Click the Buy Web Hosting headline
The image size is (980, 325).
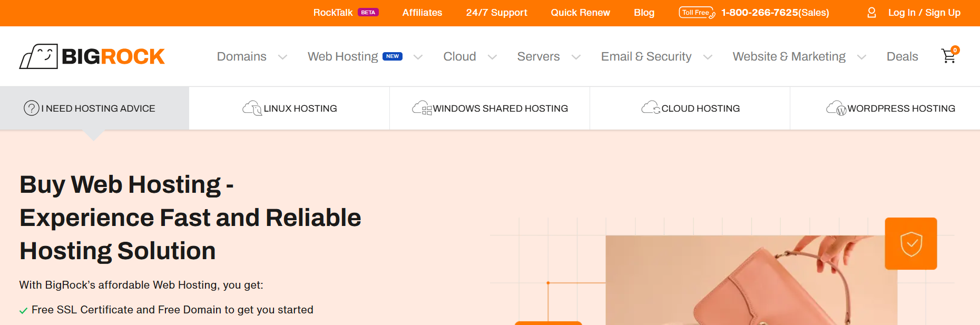[x=190, y=218]
